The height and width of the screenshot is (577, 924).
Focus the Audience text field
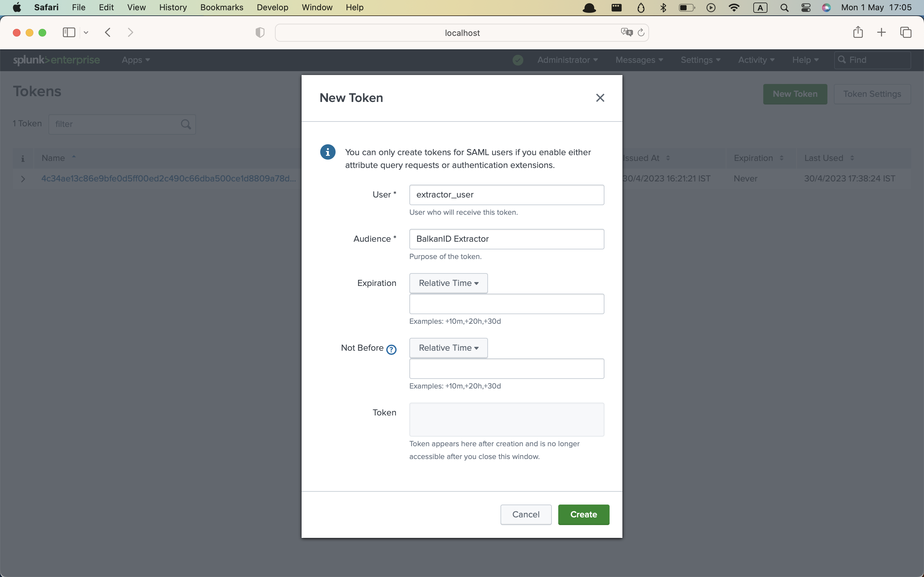[506, 239]
